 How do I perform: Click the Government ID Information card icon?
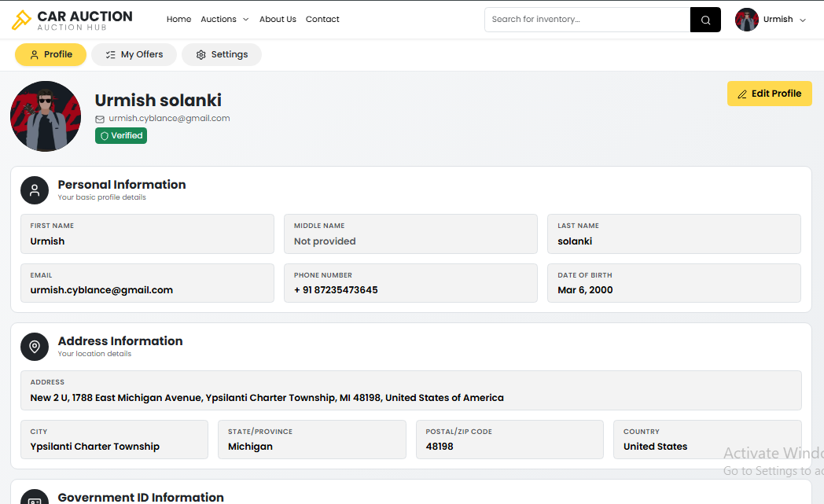[x=35, y=498]
